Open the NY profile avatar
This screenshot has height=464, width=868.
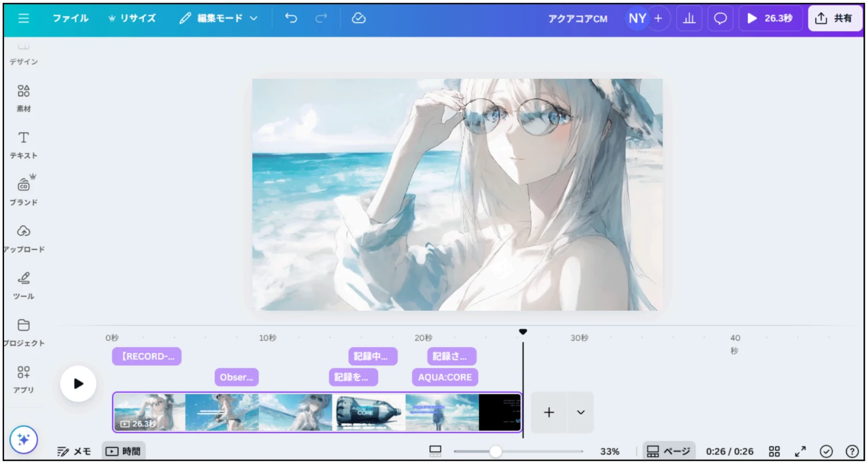tap(637, 18)
